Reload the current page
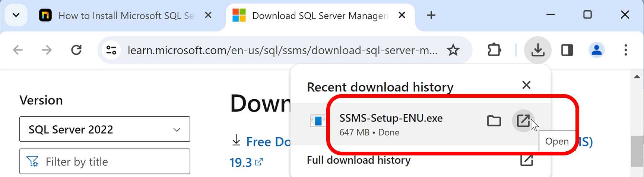Viewport: 644px width, 177px height. pos(76,50)
